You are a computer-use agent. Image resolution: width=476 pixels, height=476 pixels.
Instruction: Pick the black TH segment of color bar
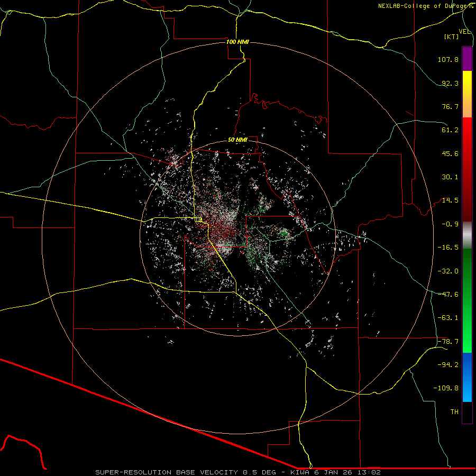click(x=467, y=412)
